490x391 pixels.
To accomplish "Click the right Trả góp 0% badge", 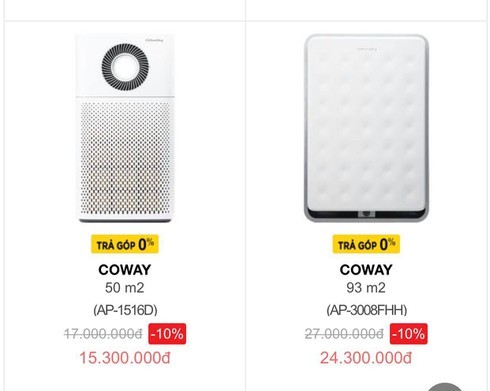I will point(366,244).
